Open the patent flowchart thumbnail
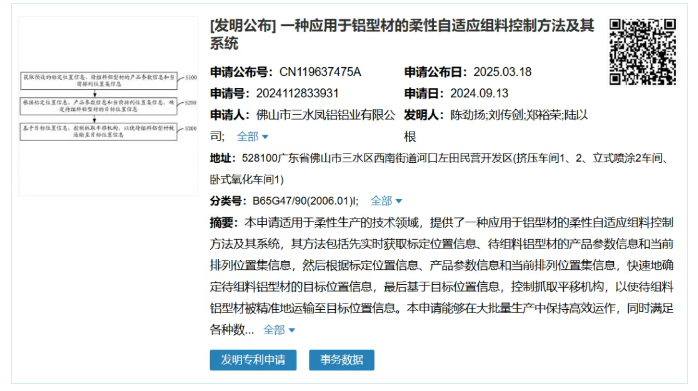 108,106
